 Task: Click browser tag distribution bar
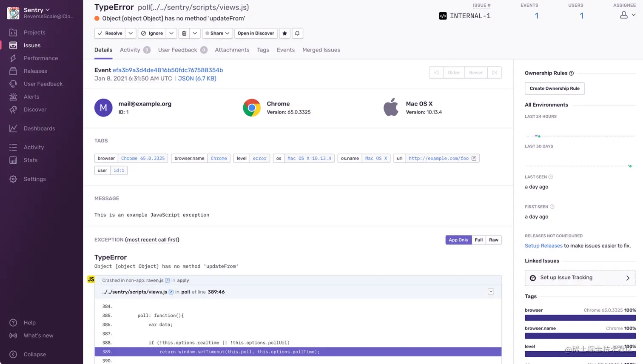pyautogui.click(x=580, y=318)
